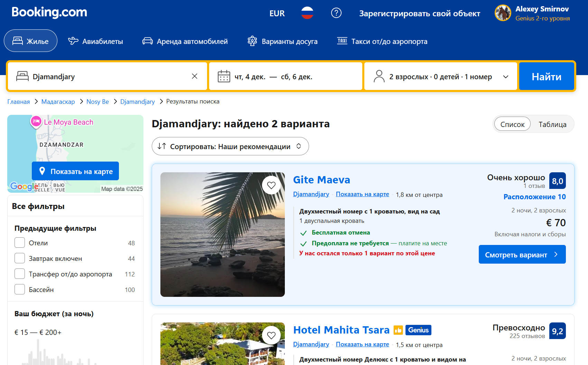Viewport: 588px width, 365px height.
Task: Click the Booking.com logo
Action: (x=49, y=12)
